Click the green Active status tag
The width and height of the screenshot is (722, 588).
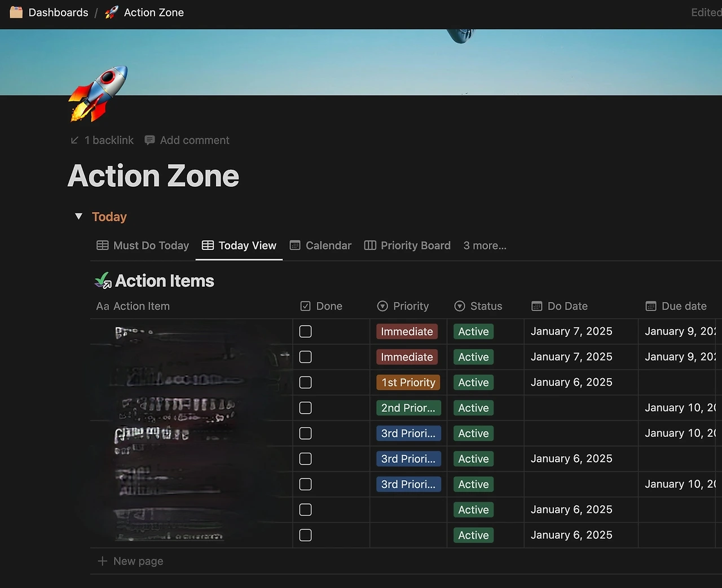click(x=473, y=331)
